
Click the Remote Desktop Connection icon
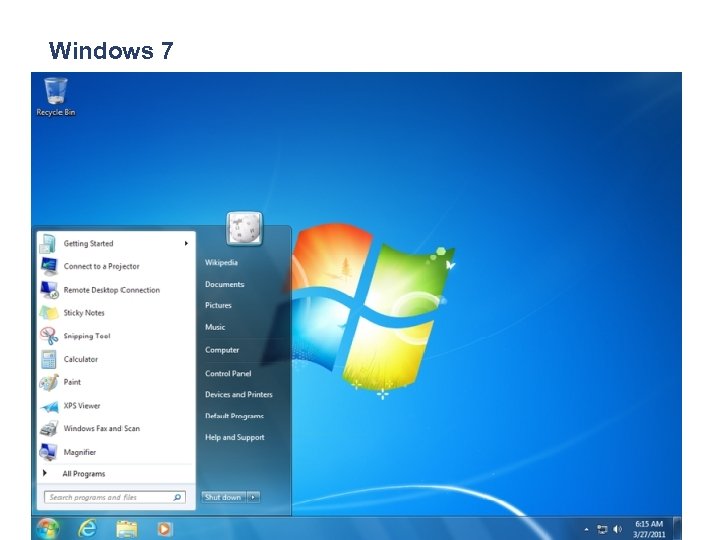[x=49, y=290]
